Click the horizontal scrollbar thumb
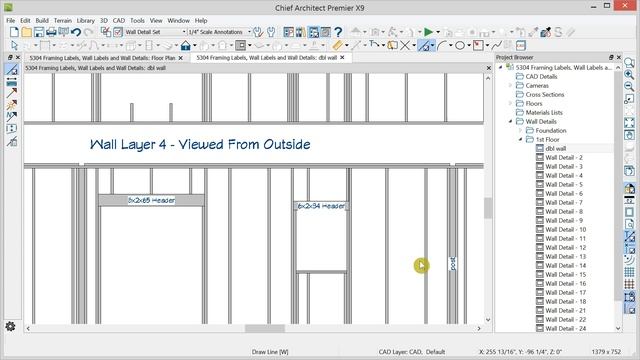The image size is (640, 360). tap(265, 328)
